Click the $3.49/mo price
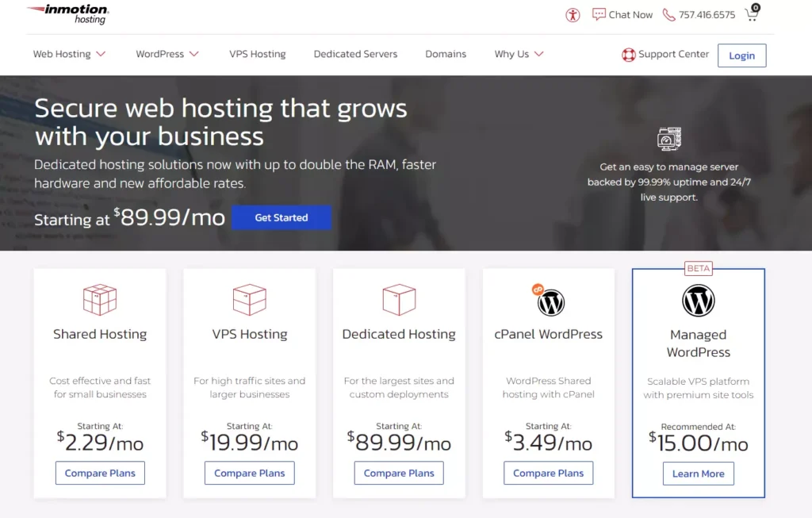Screen dimensions: 812x518 coord(549,443)
